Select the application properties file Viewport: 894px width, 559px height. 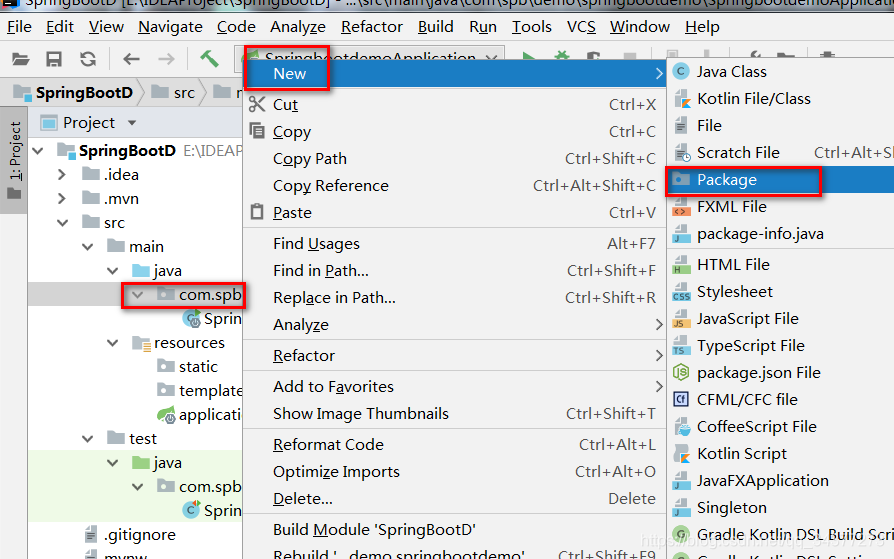(200, 415)
